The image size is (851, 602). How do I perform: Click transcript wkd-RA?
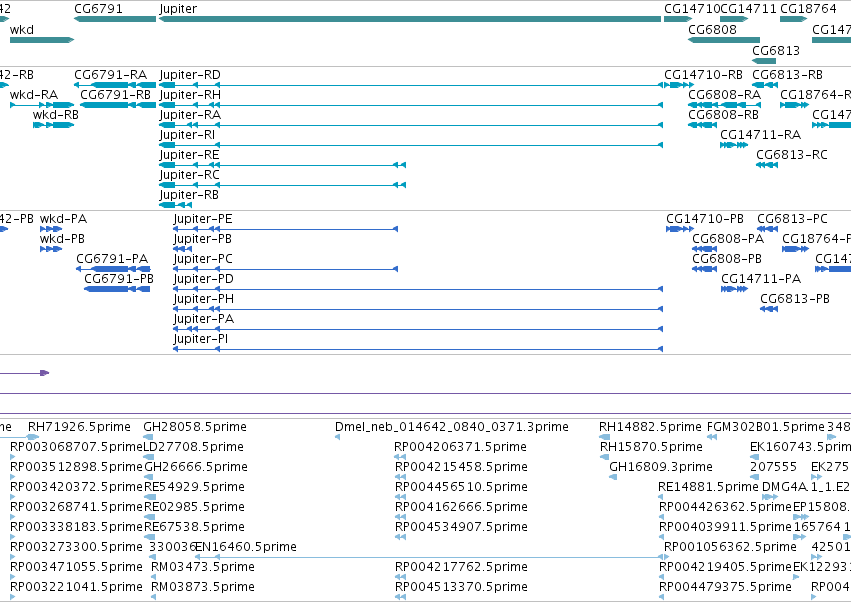pyautogui.click(x=42, y=105)
